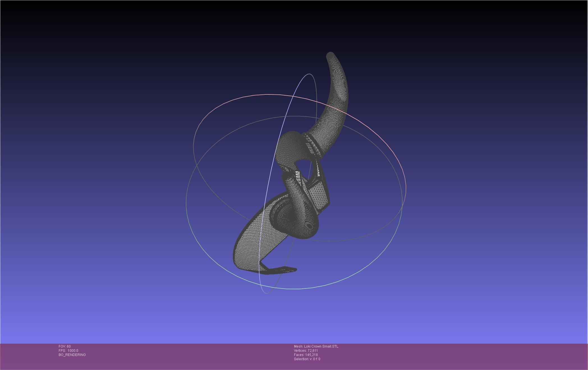Click the 'FPS: 1000.0' readout
This screenshot has height=370, width=588.
point(68,351)
